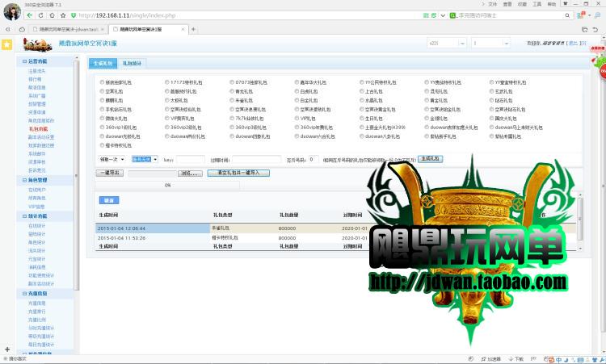The width and height of the screenshot is (606, 364).
Task: Switch to the 礼包统计 tab
Action: tap(132, 63)
